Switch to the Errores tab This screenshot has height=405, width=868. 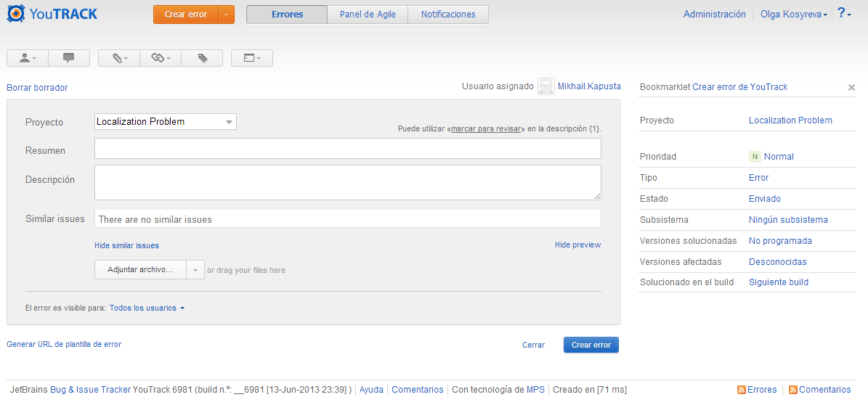(x=287, y=15)
